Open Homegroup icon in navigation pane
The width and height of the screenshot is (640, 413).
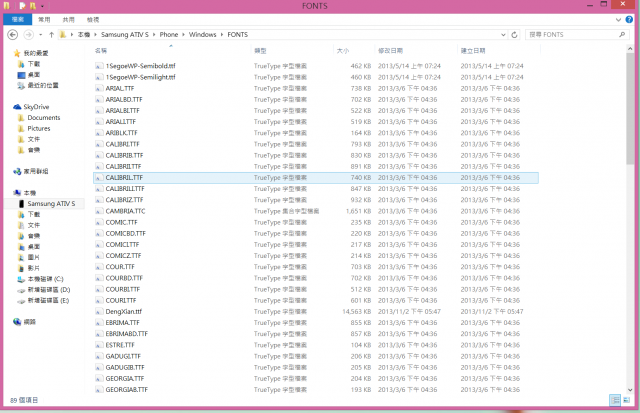tap(17, 171)
